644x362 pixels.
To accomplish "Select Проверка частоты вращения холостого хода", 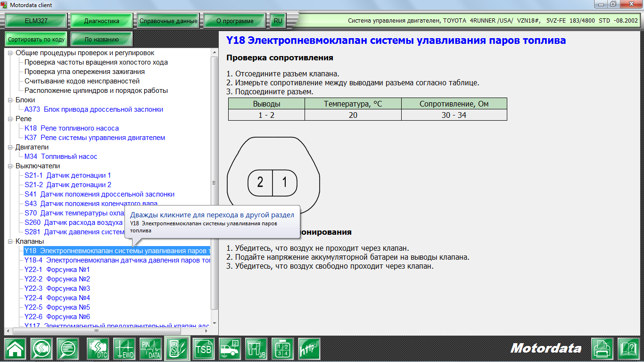I will pos(96,62).
